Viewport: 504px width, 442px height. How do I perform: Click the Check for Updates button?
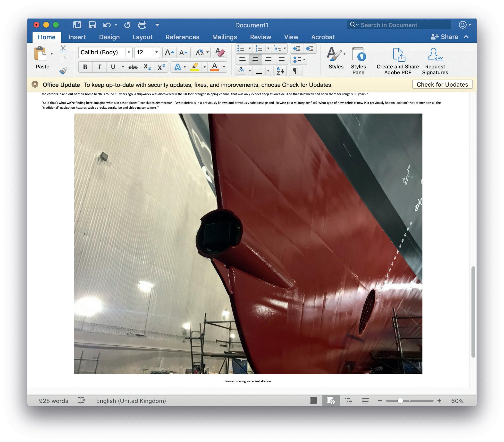click(442, 84)
